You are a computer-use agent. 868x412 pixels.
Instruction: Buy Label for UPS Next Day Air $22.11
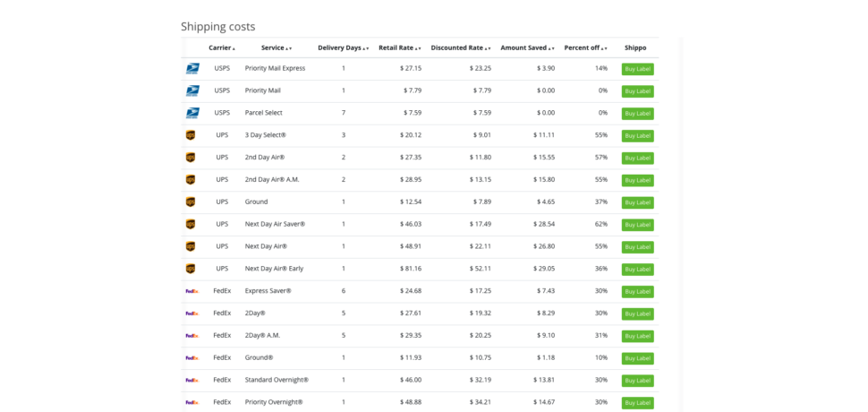pyautogui.click(x=638, y=247)
